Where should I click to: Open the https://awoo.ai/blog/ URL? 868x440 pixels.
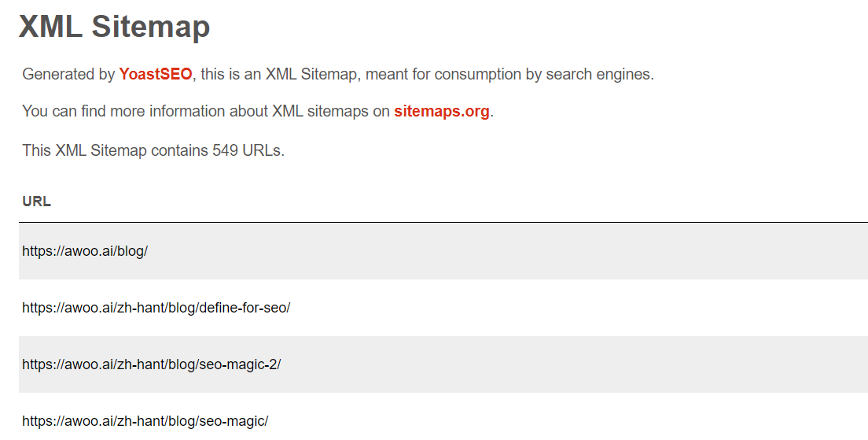tap(85, 251)
